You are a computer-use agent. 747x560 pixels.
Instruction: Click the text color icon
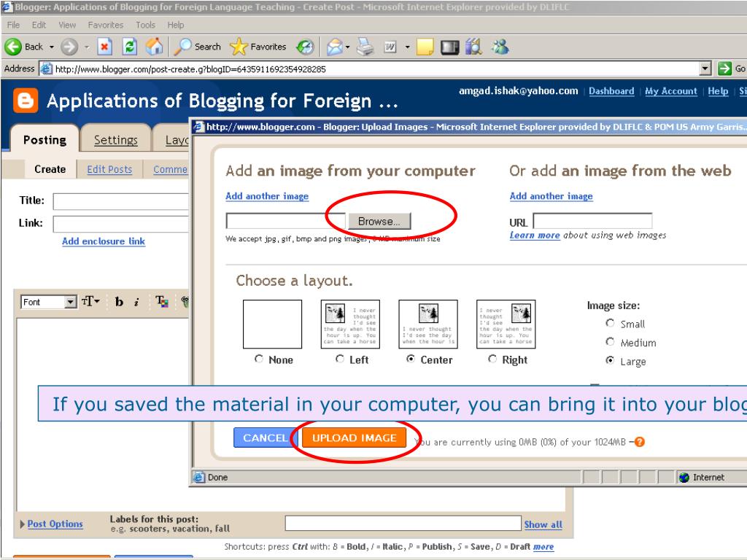161,301
